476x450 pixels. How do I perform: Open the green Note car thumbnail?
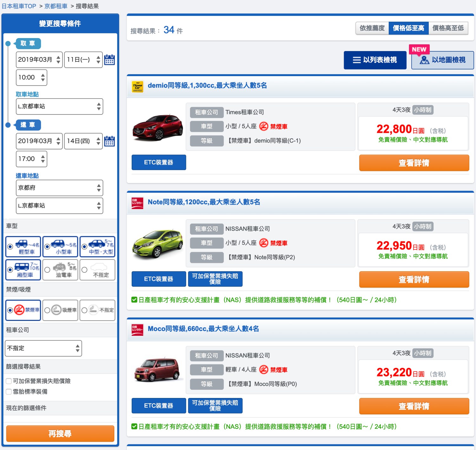pos(158,244)
